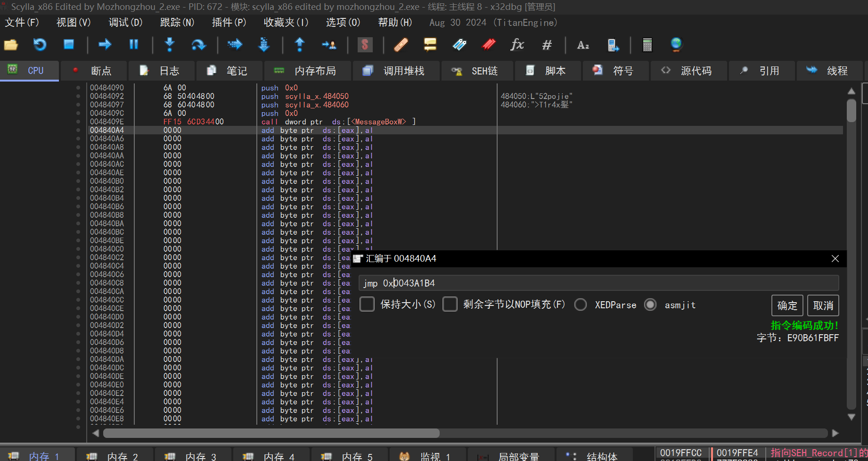The height and width of the screenshot is (461, 868).
Task: Open the 调试(D) menu
Action: (x=125, y=22)
